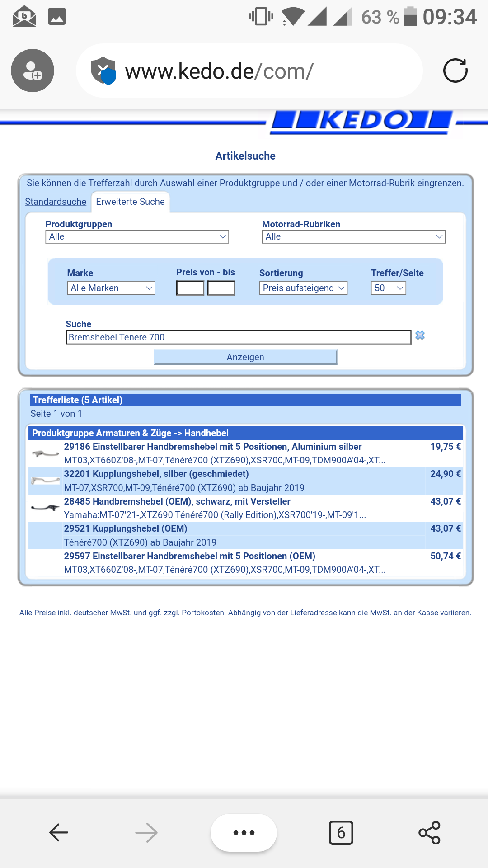Open the three-dot browser menu
Image resolution: width=488 pixels, height=868 pixels.
(x=244, y=833)
